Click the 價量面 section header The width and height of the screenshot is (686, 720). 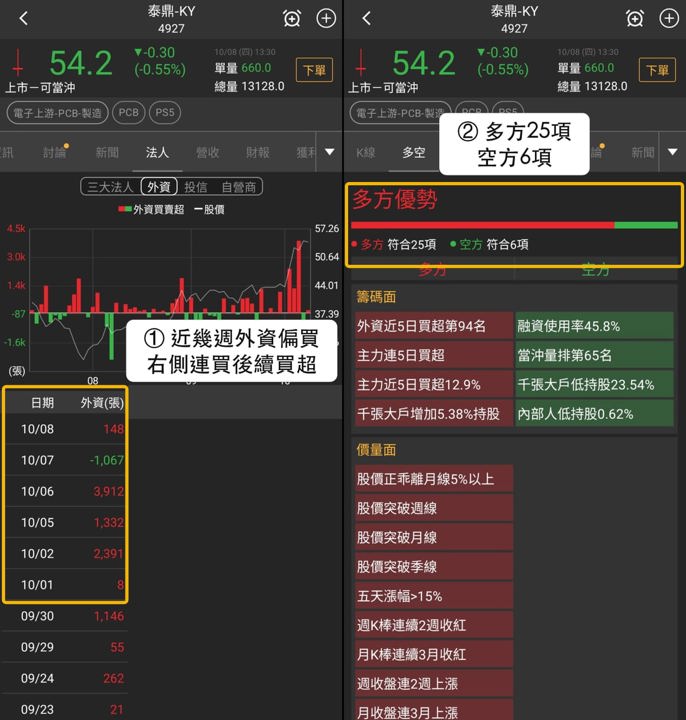click(x=377, y=450)
